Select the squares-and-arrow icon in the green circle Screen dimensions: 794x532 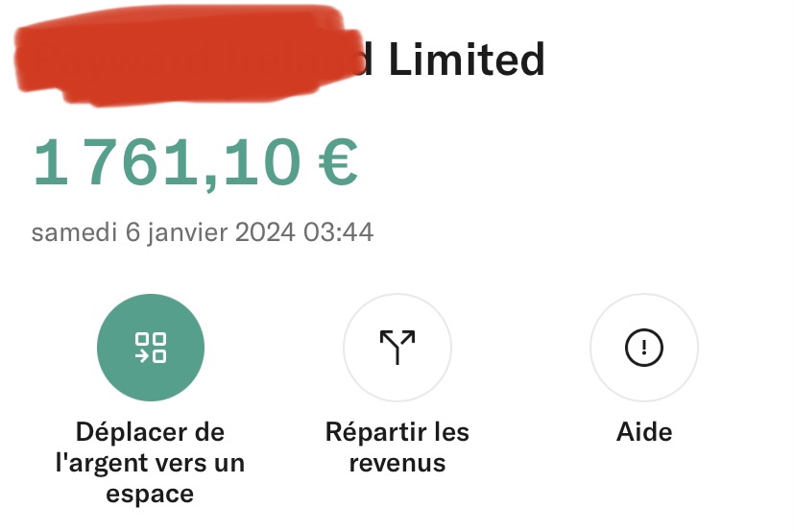151,348
